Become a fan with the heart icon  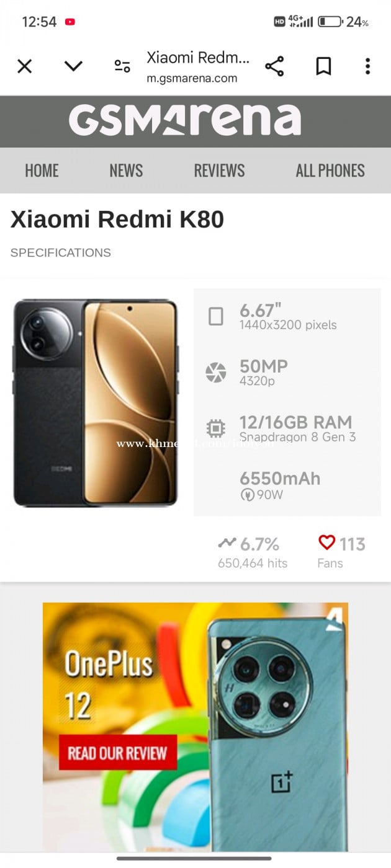pyautogui.click(x=326, y=543)
